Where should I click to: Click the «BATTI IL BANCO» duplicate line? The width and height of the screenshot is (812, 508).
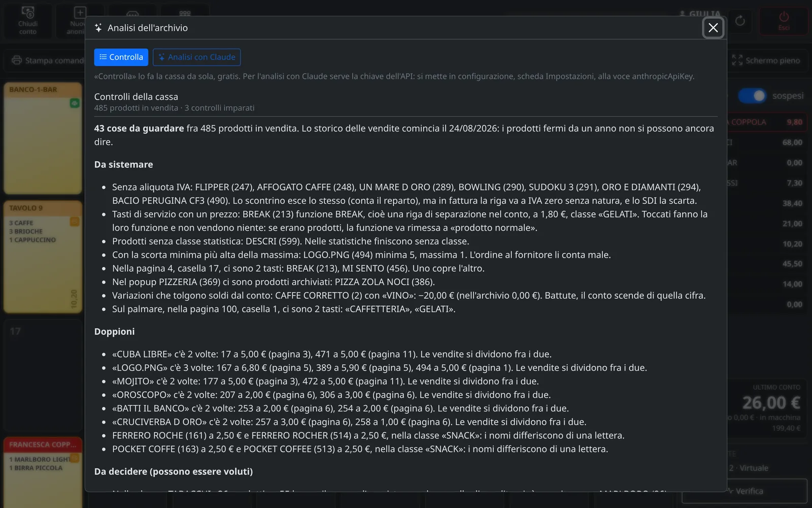pyautogui.click(x=341, y=408)
